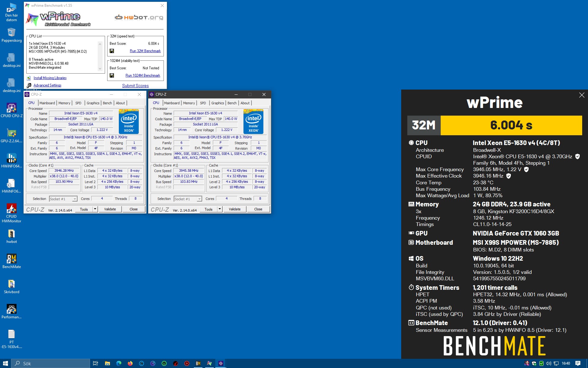
Task: Click Install Missing Libraries link
Action: click(x=50, y=78)
